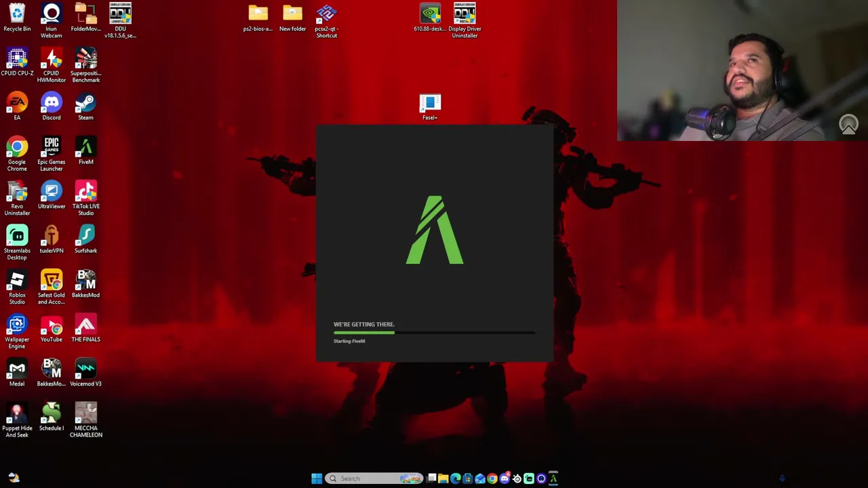Image resolution: width=868 pixels, height=488 pixels.
Task: Select the Revo Uninstaller desktop icon
Action: [x=17, y=199]
